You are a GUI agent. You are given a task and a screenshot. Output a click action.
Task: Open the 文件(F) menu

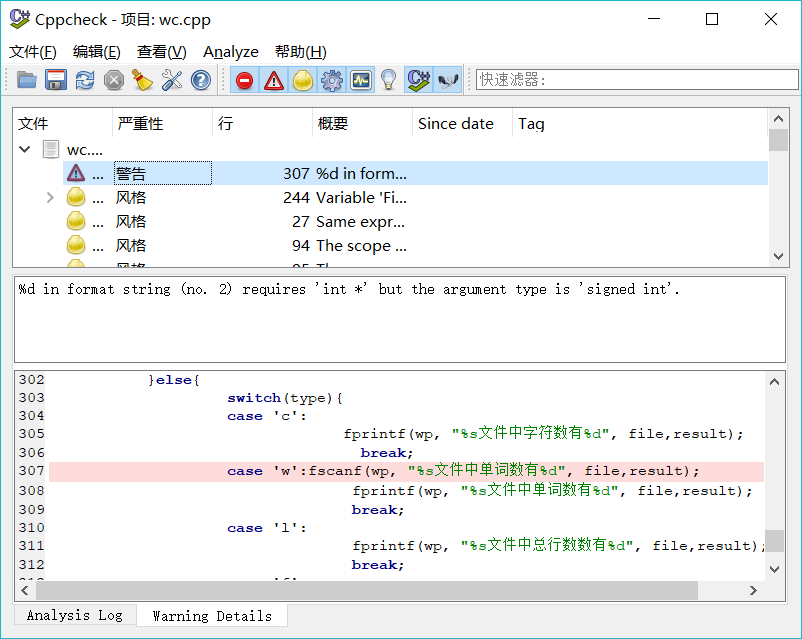pos(33,52)
